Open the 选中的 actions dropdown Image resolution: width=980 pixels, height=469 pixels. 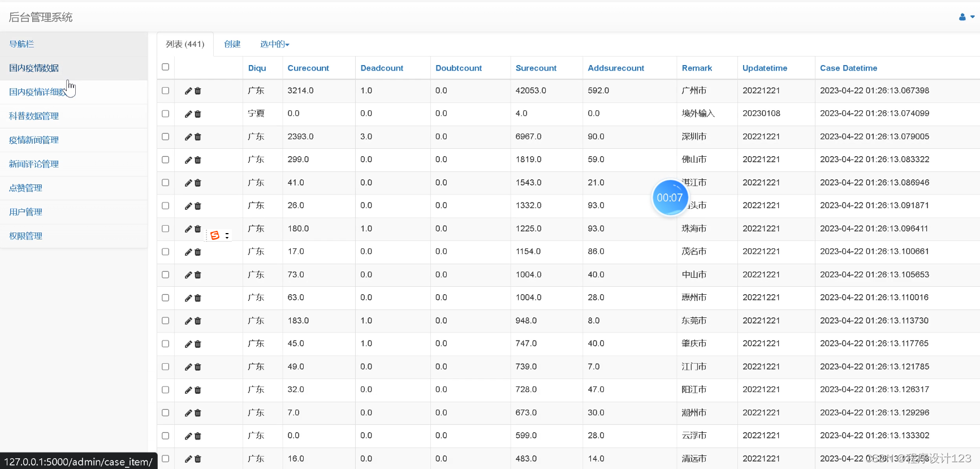275,44
